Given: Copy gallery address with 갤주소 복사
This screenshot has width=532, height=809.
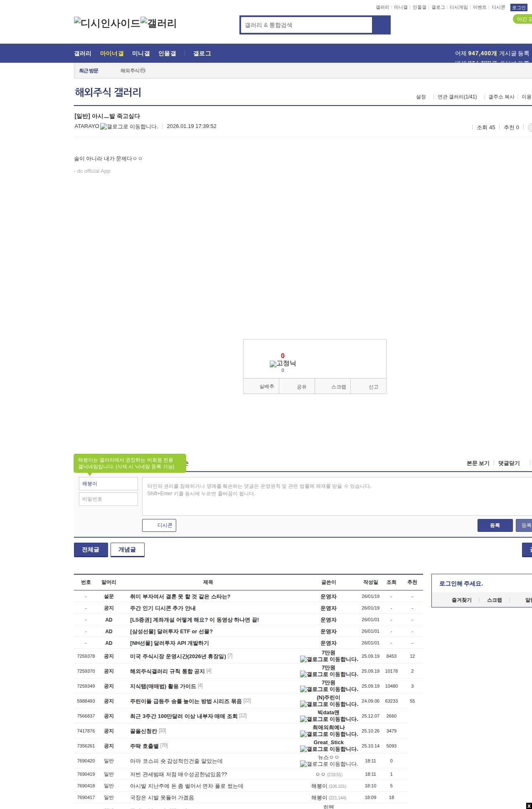Looking at the screenshot, I should (501, 97).
